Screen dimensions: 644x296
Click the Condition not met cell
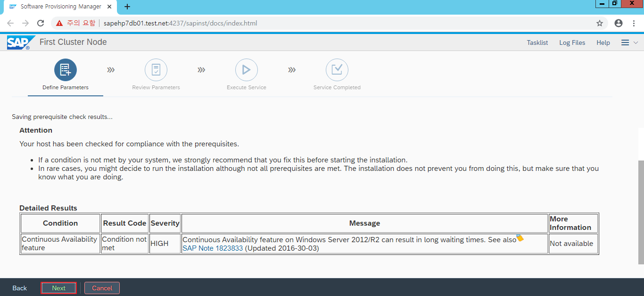point(124,244)
